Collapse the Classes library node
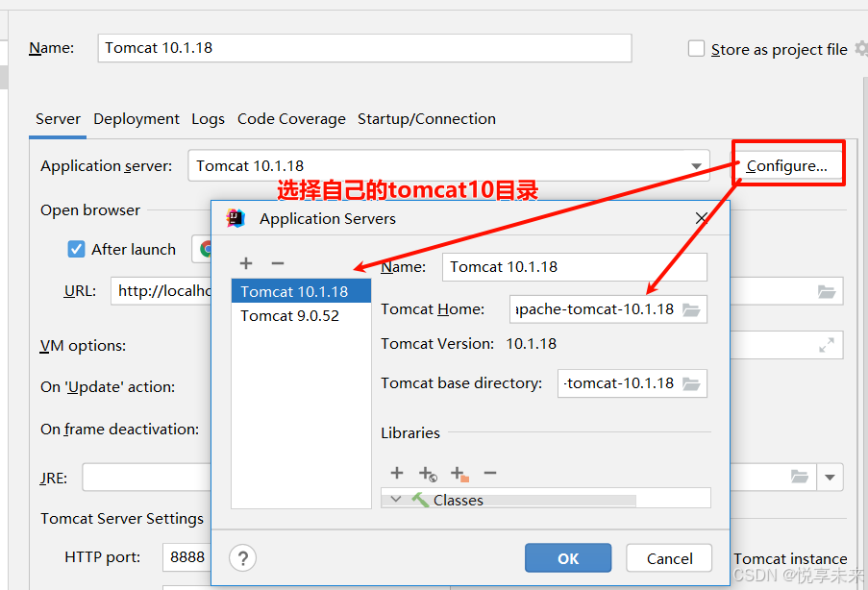 tap(396, 500)
